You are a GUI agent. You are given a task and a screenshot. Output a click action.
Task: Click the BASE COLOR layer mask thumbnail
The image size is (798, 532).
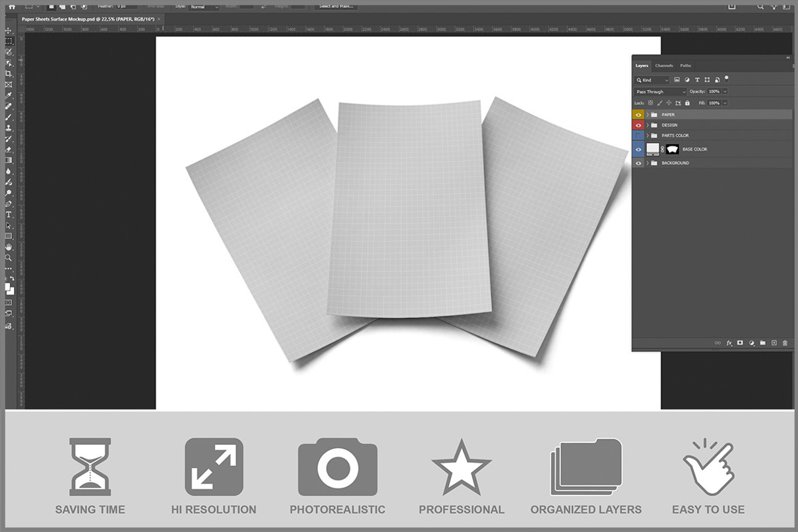tap(672, 149)
